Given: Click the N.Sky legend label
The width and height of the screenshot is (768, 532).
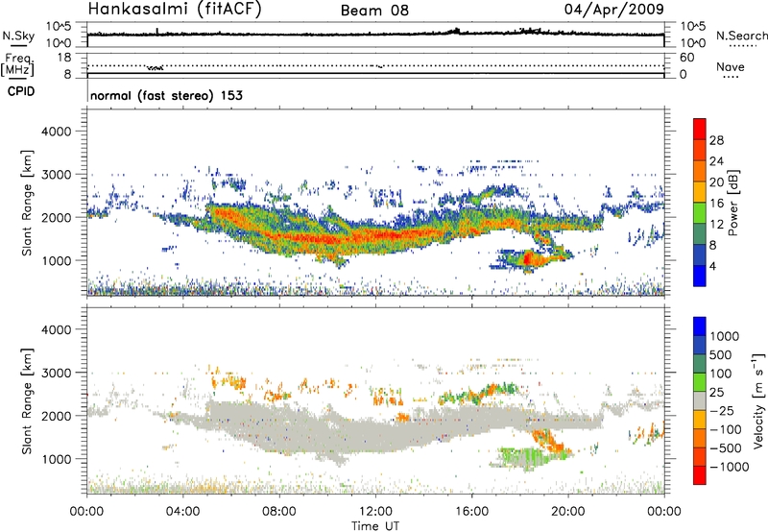Looking at the screenshot, I should tap(18, 36).
